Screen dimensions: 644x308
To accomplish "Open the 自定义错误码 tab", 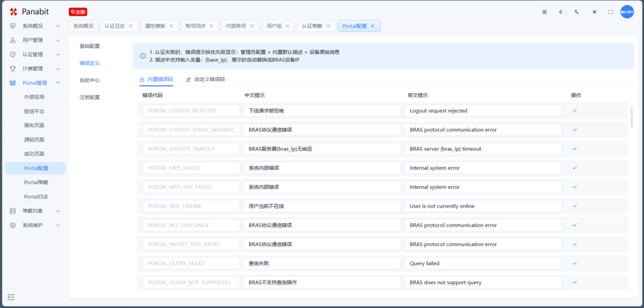I will pos(205,79).
